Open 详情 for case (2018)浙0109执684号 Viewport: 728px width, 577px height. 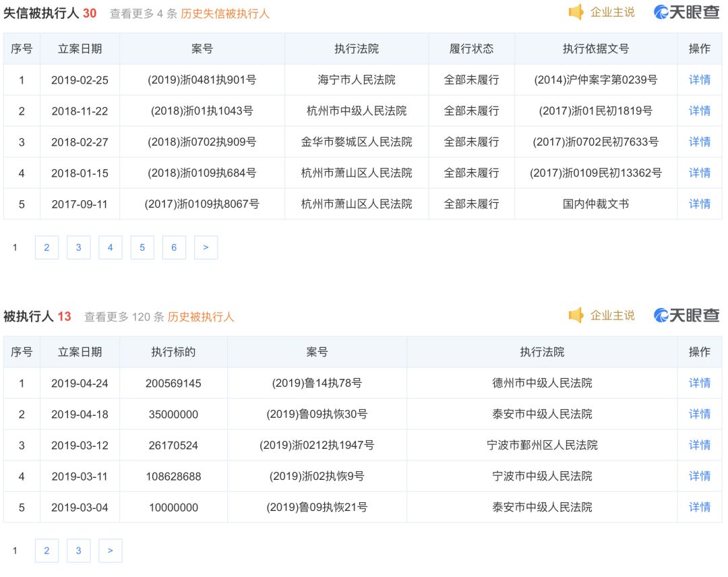coord(699,173)
